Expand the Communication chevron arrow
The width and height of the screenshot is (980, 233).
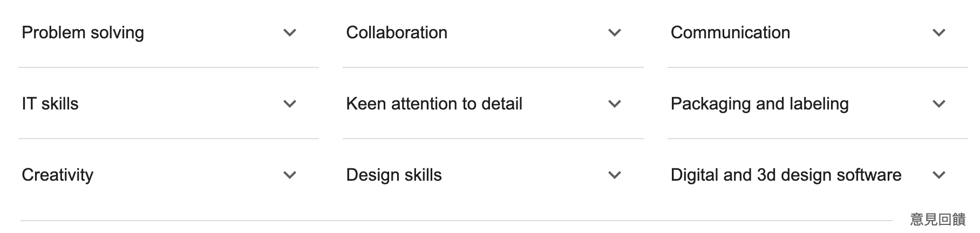click(938, 33)
